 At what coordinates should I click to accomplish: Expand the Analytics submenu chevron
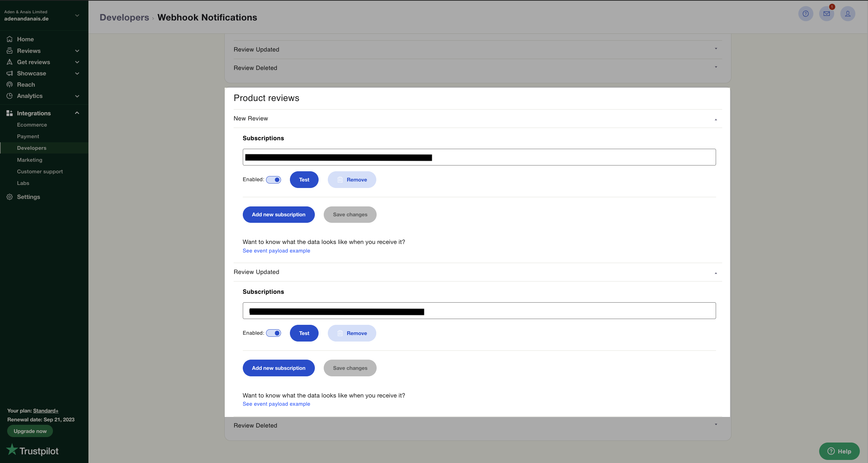(x=77, y=96)
